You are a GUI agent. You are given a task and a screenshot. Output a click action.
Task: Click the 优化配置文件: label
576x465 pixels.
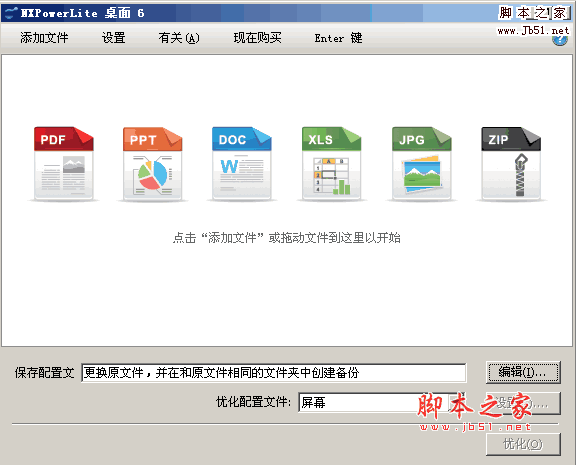coord(253,402)
